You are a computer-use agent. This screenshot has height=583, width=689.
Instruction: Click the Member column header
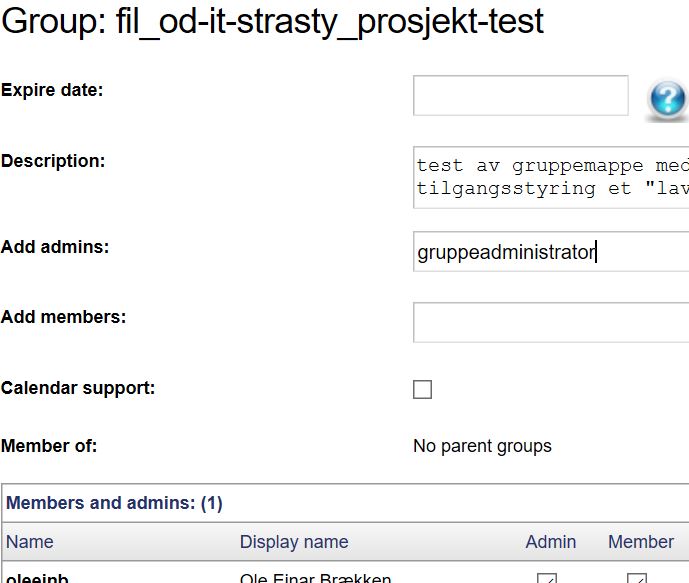tap(641, 542)
